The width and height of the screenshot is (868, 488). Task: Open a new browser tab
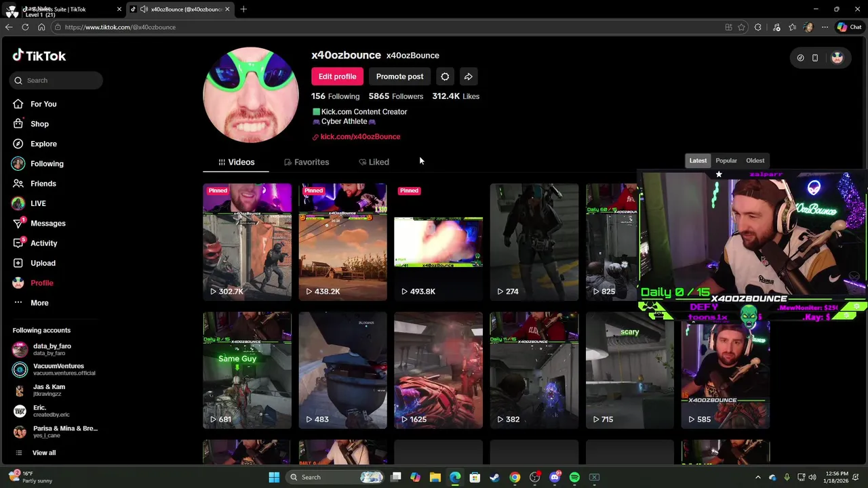click(243, 9)
